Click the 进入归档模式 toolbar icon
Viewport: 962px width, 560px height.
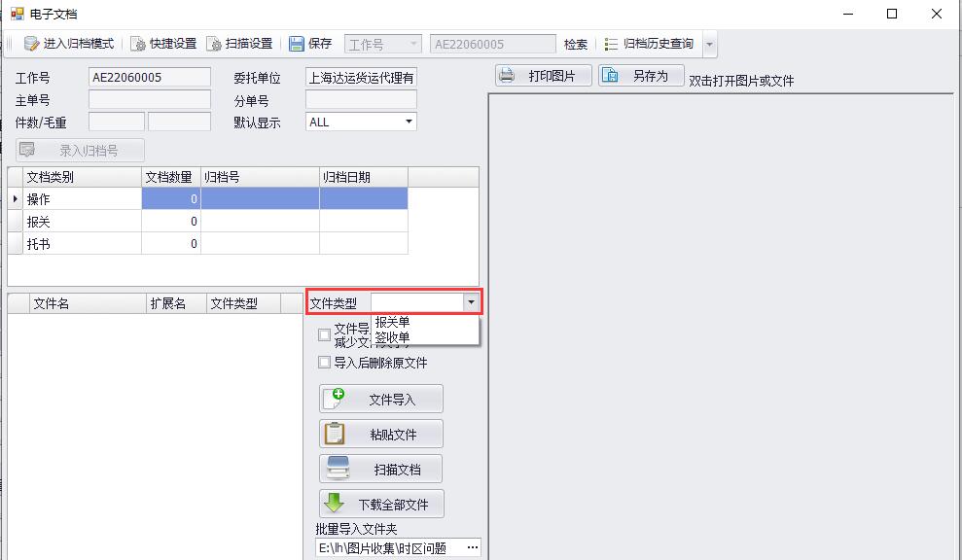(x=31, y=44)
